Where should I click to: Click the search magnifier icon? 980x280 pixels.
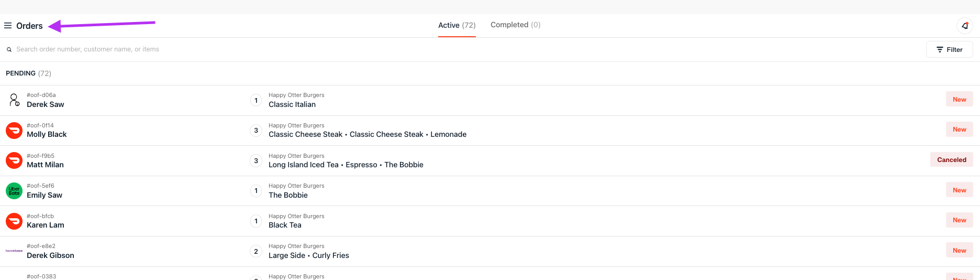[9, 50]
